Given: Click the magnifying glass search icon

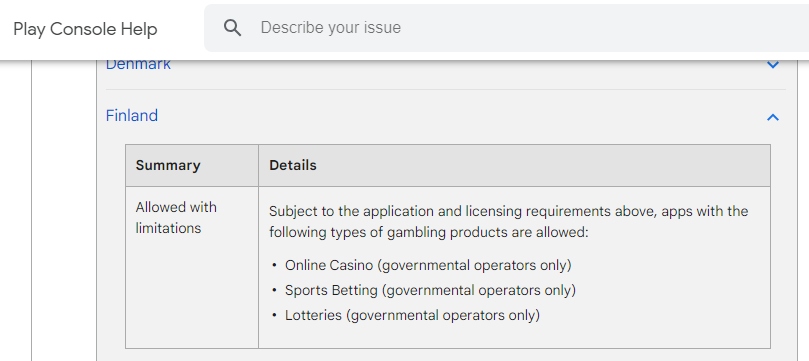Looking at the screenshot, I should 233,28.
